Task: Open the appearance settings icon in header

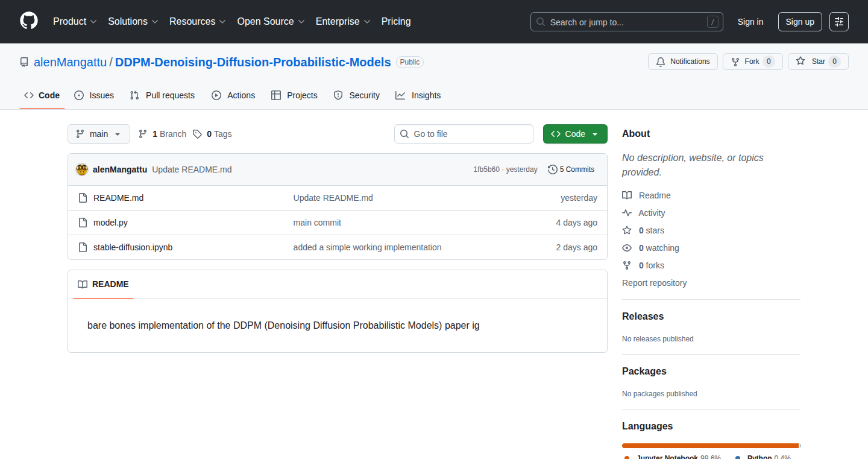Action: [x=839, y=22]
